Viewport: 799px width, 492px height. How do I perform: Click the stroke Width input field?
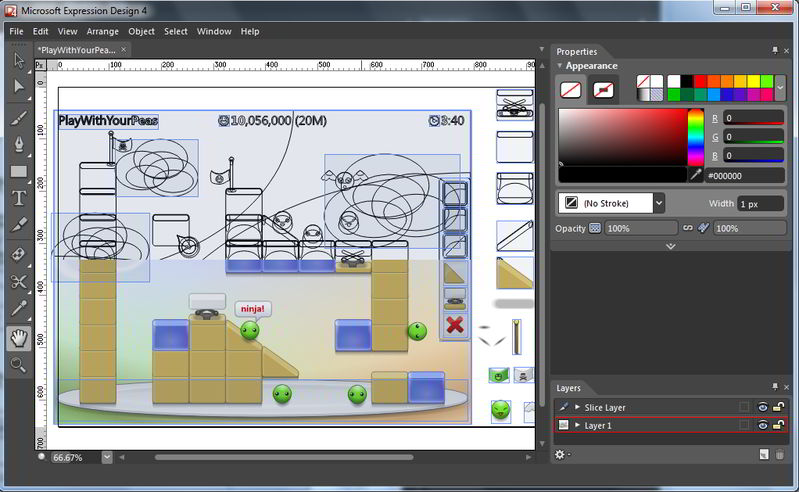[762, 203]
